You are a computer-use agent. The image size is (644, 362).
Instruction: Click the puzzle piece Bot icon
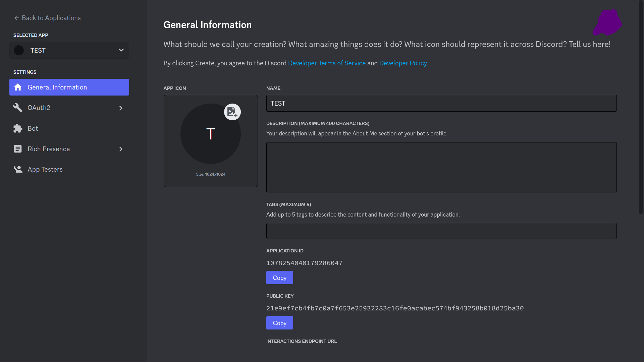[18, 128]
